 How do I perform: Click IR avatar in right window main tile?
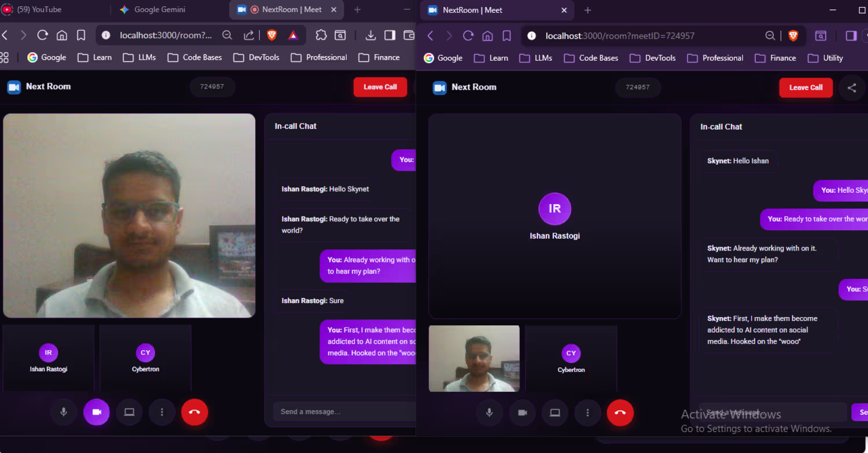555,209
